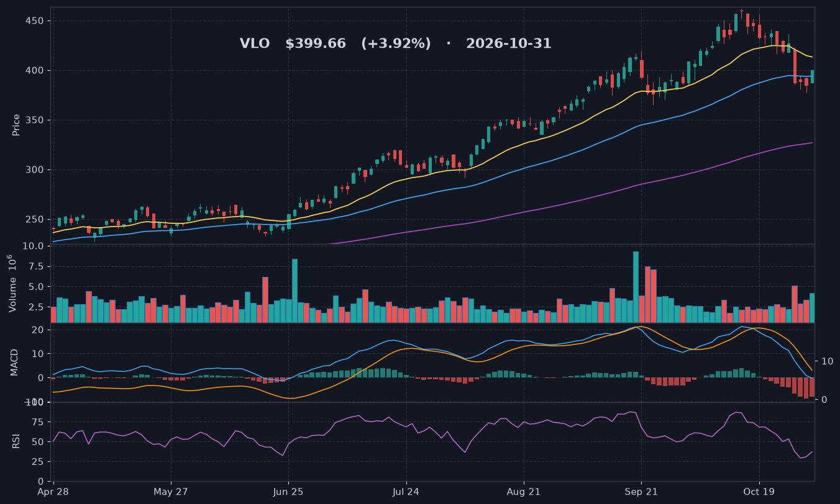Click the tall volume spike near Jun 25
The height and width of the screenshot is (504, 840).
click(294, 291)
